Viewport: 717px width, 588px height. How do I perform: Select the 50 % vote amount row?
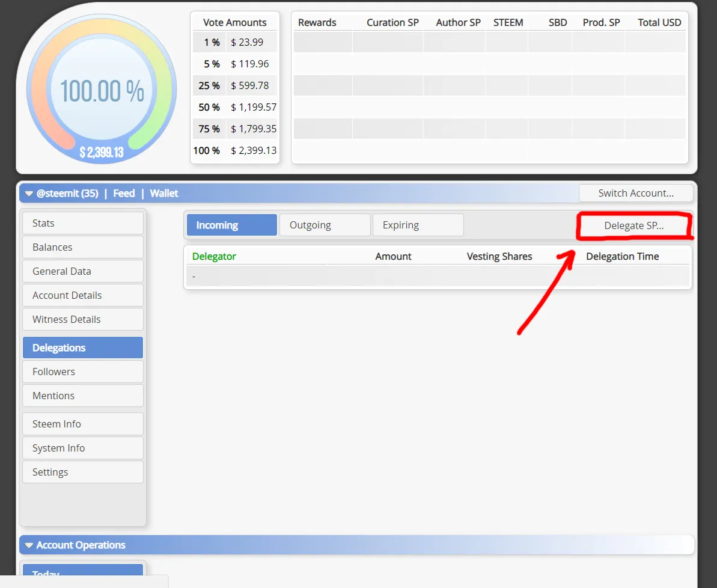[x=234, y=107]
